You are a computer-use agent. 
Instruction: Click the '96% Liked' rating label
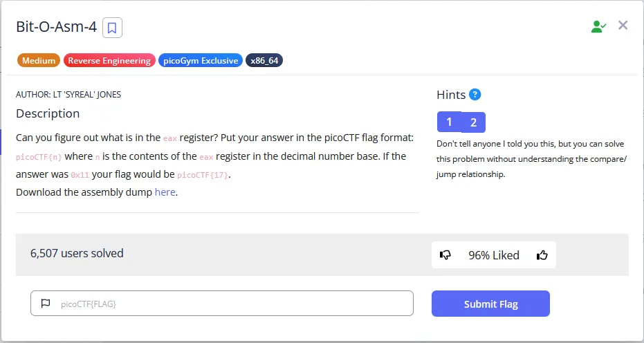[493, 255]
